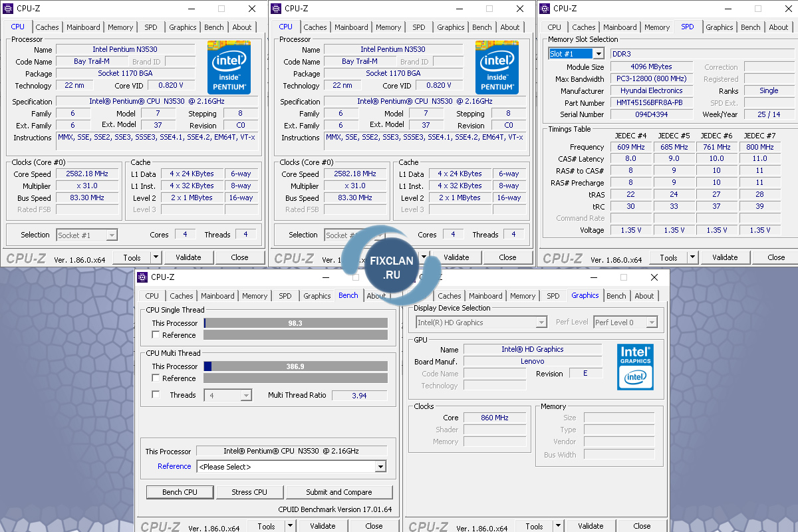Click CPU-Z title icon of top-center CPU window
798x532 pixels.
pyautogui.click(x=277, y=9)
